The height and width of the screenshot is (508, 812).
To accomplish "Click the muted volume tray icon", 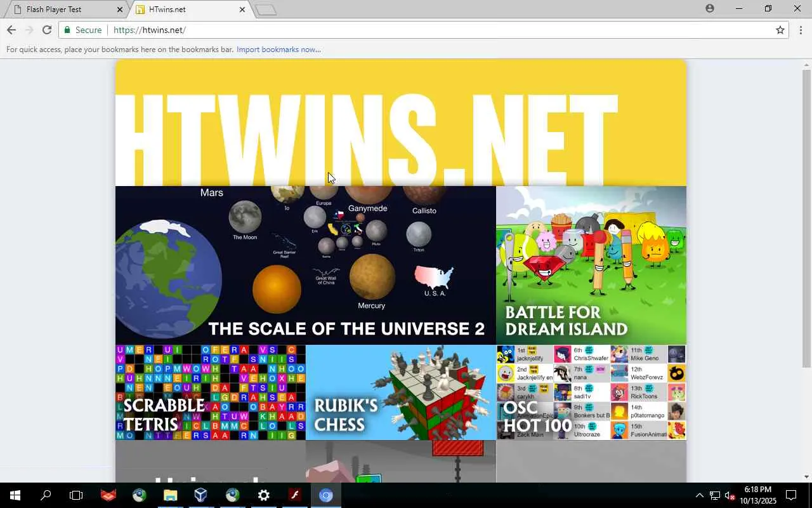I will tap(730, 495).
